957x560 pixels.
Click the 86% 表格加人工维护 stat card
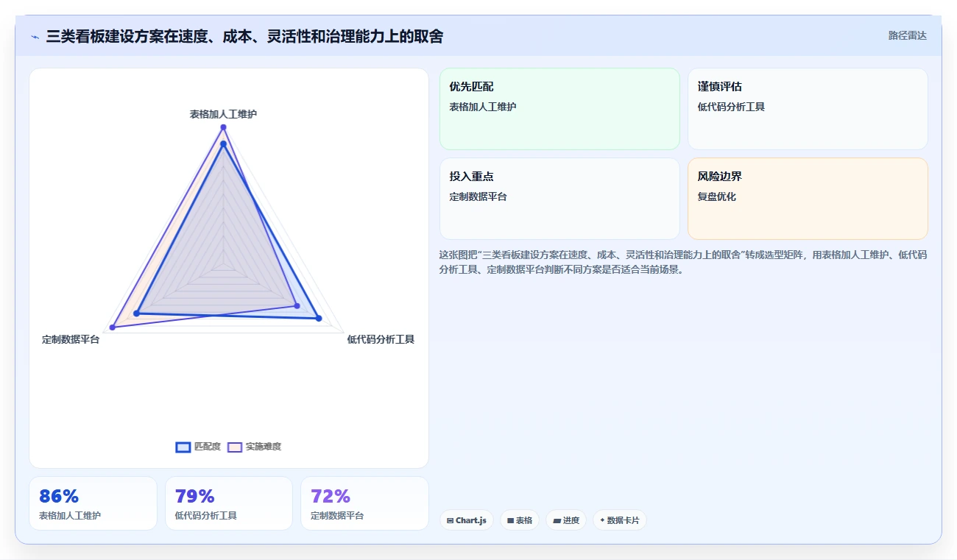point(93,503)
